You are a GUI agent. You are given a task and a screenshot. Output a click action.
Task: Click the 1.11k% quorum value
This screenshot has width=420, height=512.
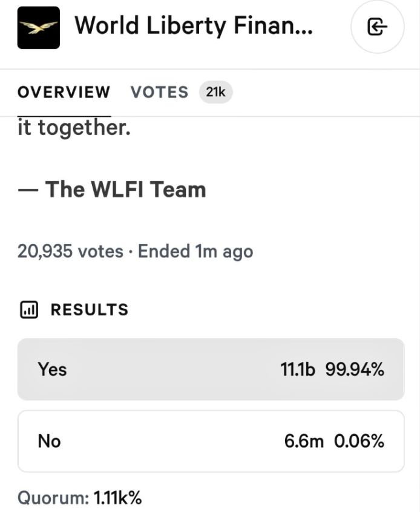tap(117, 498)
